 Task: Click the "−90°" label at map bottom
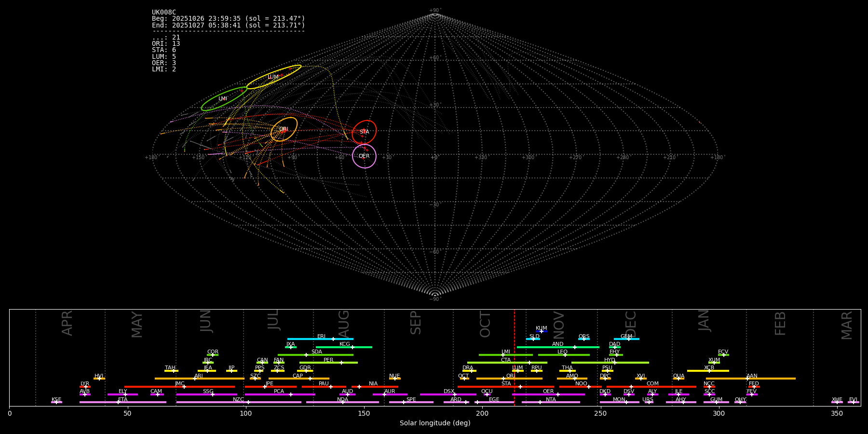pos(434,299)
